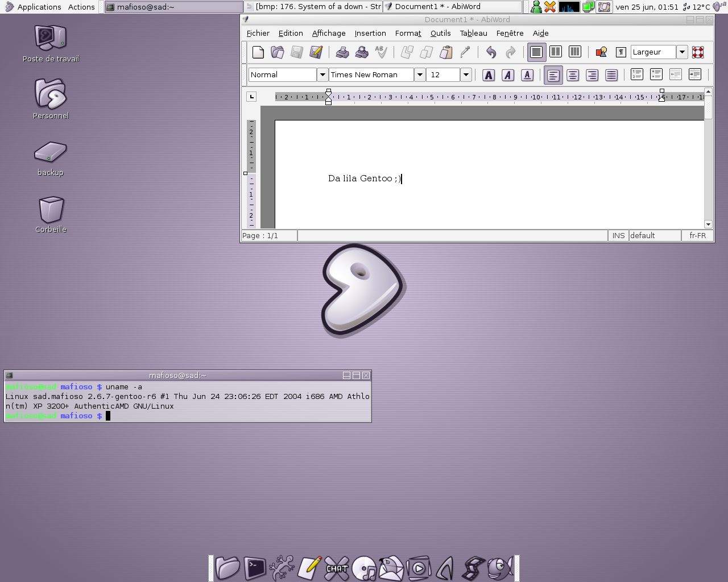Open the X-Chat dock launcher
The width and height of the screenshot is (728, 582).
tap(337, 568)
